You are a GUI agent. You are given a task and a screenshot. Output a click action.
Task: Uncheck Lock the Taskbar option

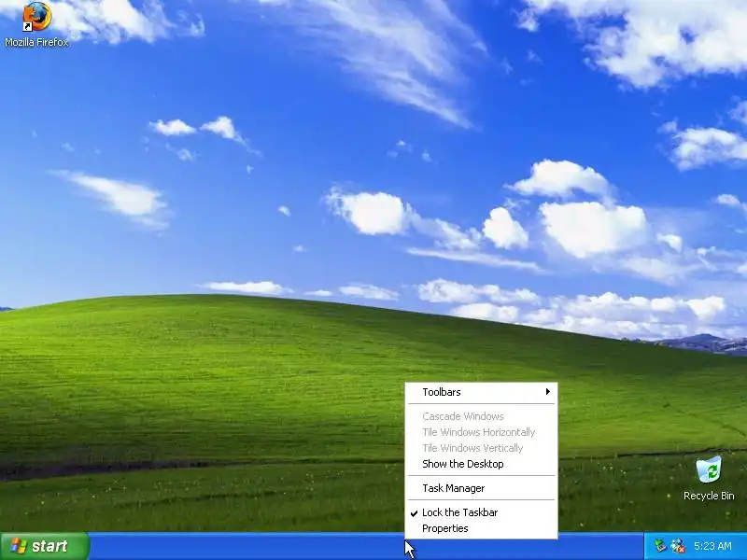click(x=481, y=512)
